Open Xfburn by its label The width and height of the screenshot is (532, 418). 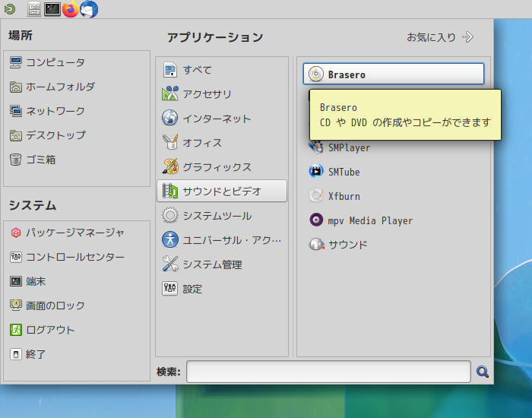(344, 196)
